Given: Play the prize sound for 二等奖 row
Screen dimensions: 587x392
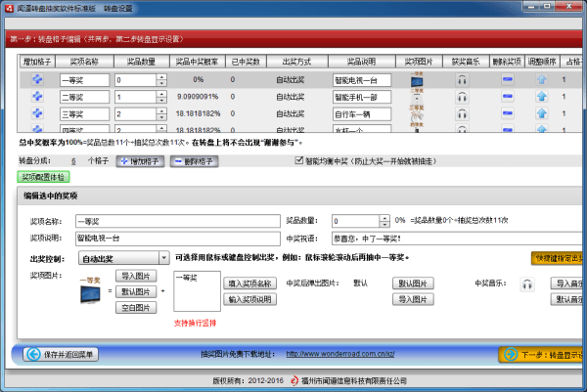Looking at the screenshot, I should pyautogui.click(x=461, y=97).
